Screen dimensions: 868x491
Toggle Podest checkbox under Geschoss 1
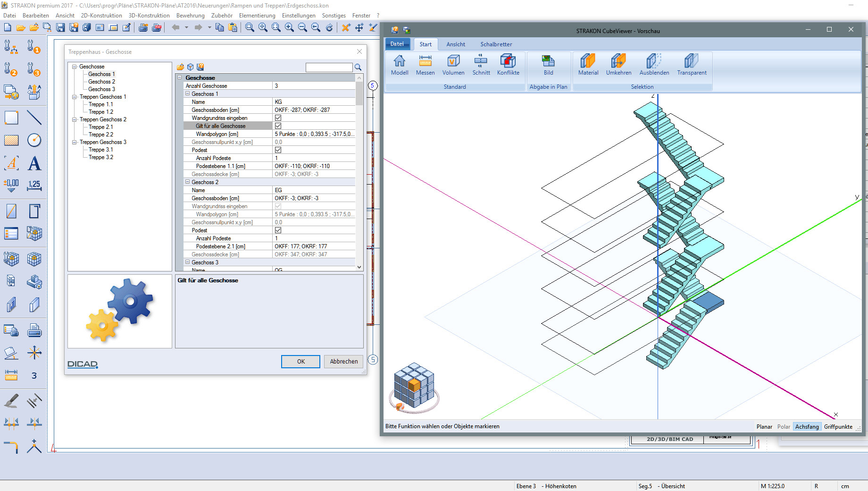click(x=278, y=150)
